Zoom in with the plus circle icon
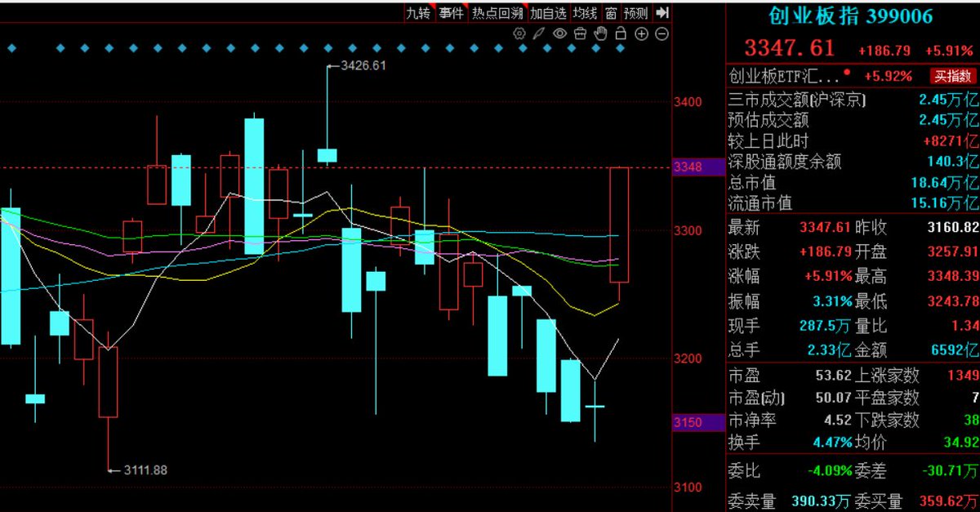980x512 pixels. (x=641, y=33)
